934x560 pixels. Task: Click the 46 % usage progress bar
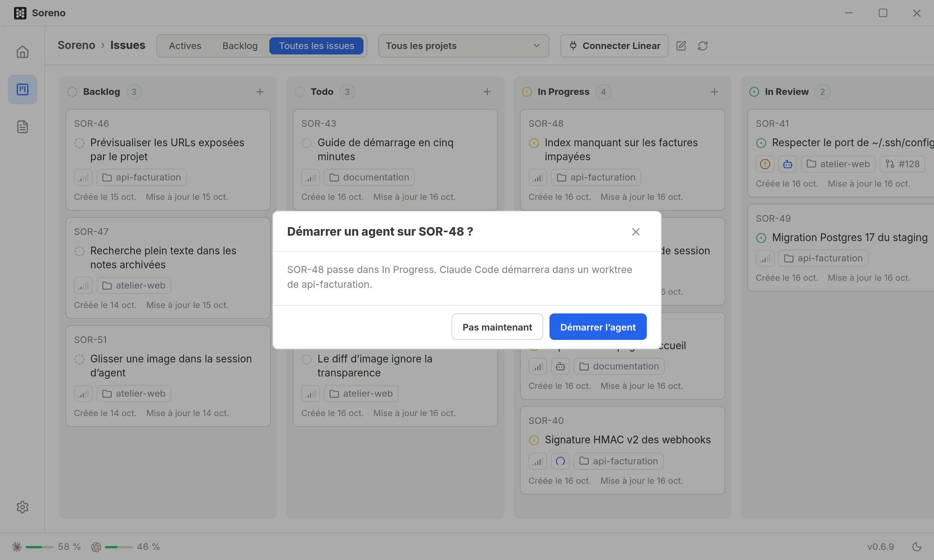(119, 547)
